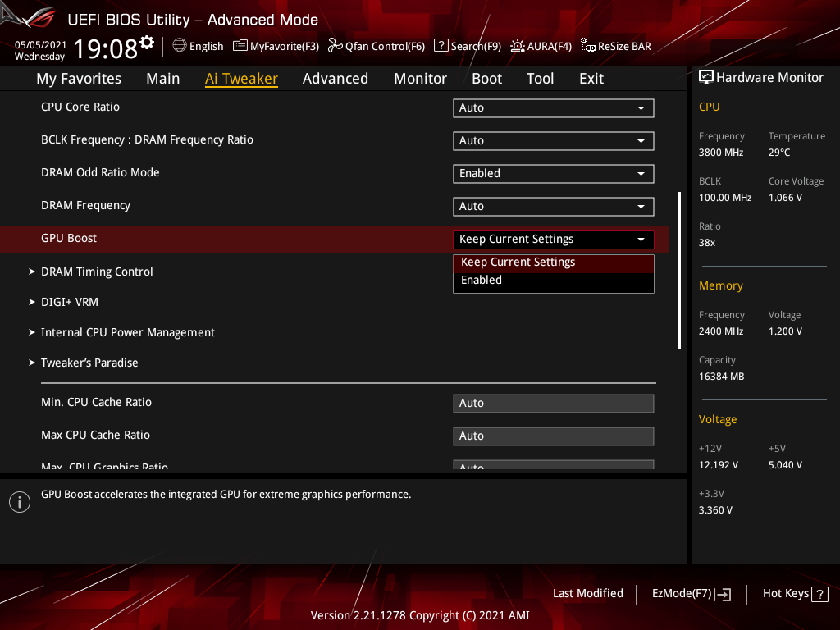Click the BCLK 100.00 MHz value
The image size is (840, 630).
pyautogui.click(x=725, y=198)
